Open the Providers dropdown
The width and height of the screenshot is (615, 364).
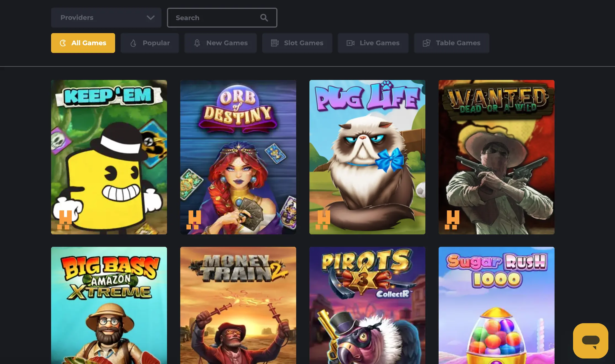[106, 18]
